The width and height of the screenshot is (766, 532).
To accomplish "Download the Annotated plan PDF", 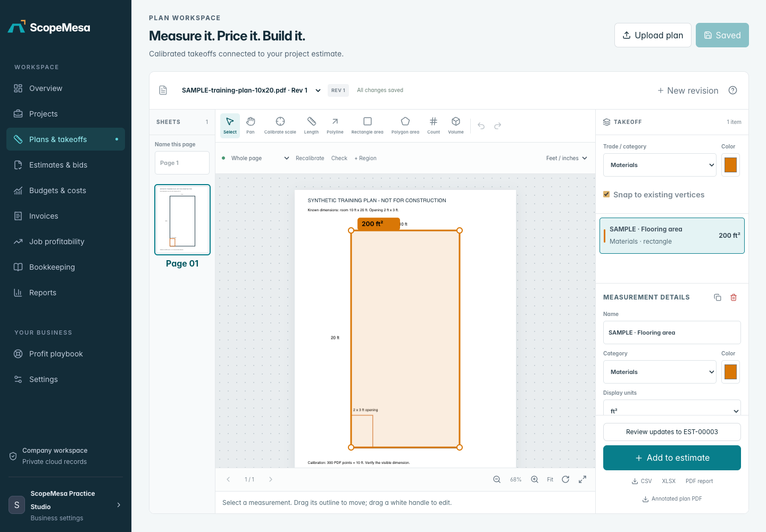I will (x=672, y=499).
